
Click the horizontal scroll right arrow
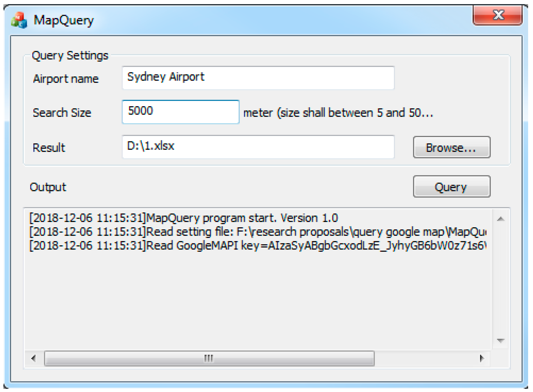tap(482, 358)
